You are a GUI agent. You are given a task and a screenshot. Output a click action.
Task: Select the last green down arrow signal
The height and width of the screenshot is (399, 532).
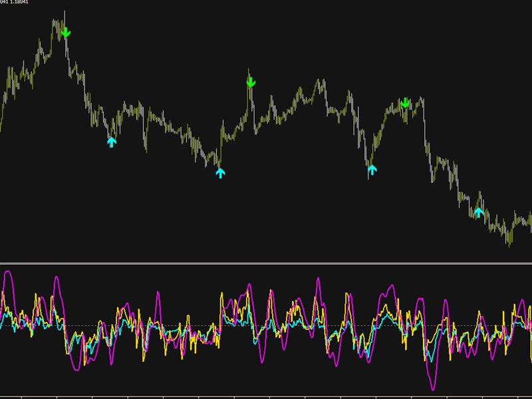pyautogui.click(x=405, y=103)
